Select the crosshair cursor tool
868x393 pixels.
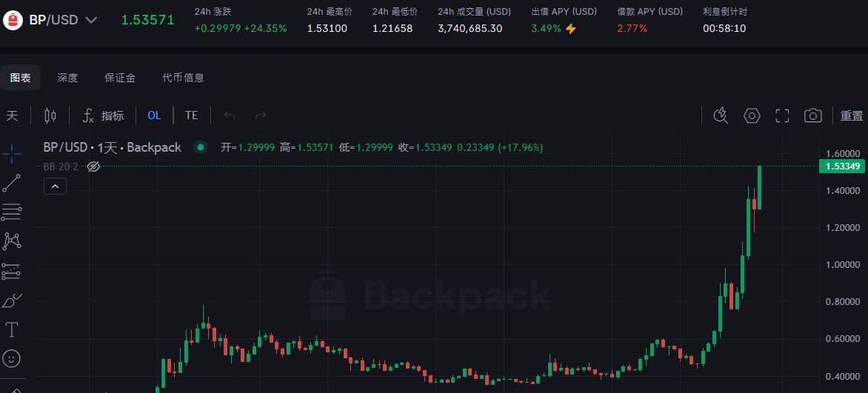12,154
